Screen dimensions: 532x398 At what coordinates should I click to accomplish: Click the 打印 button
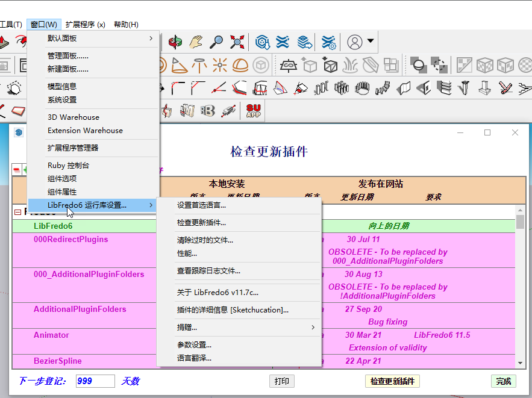[281, 381]
